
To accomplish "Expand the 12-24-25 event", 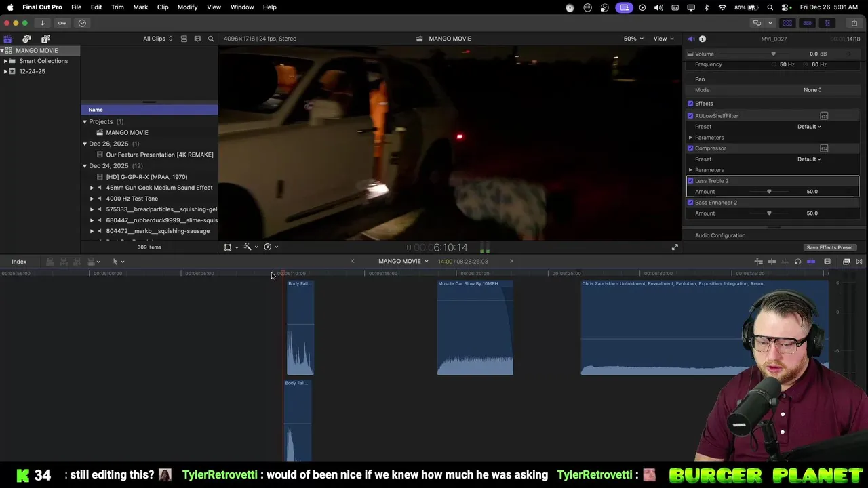I will click(5, 71).
